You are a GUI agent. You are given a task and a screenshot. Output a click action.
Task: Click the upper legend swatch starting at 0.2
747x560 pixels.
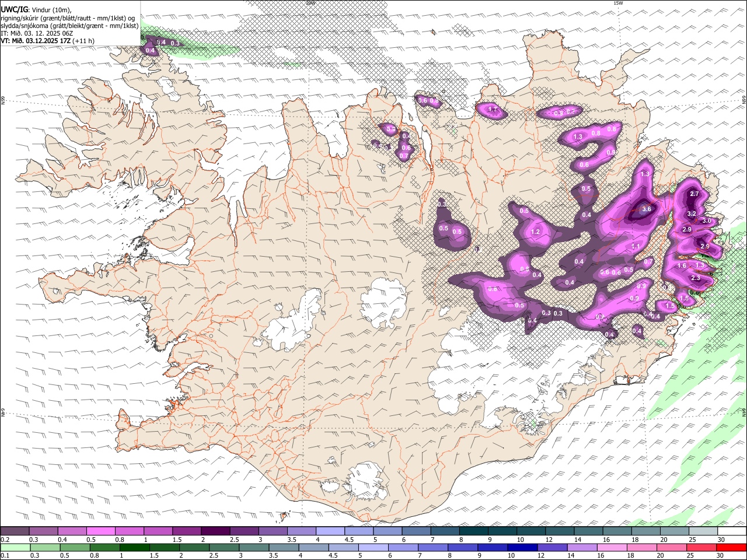pyautogui.click(x=15, y=531)
